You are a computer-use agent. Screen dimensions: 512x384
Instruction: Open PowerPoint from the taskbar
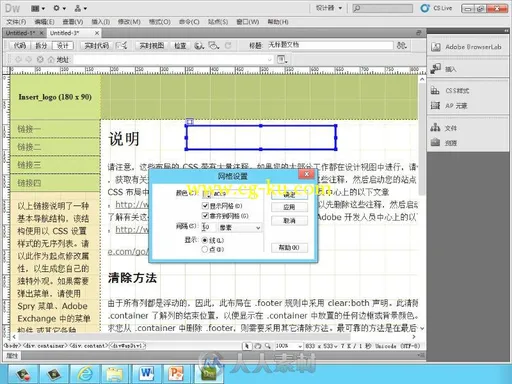[176, 374]
